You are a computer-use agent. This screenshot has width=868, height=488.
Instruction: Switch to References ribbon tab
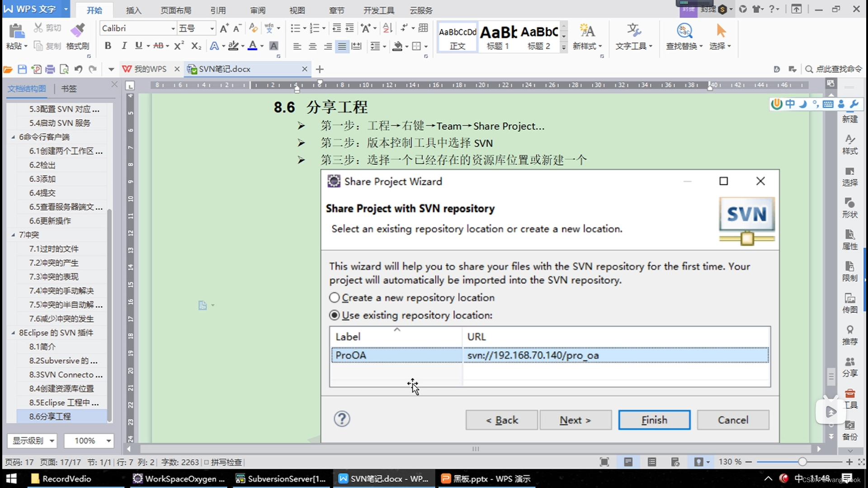[218, 10]
